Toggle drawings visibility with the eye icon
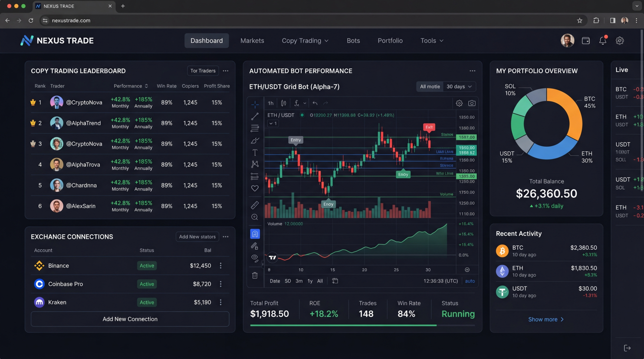The height and width of the screenshot is (359, 644). 255,258
